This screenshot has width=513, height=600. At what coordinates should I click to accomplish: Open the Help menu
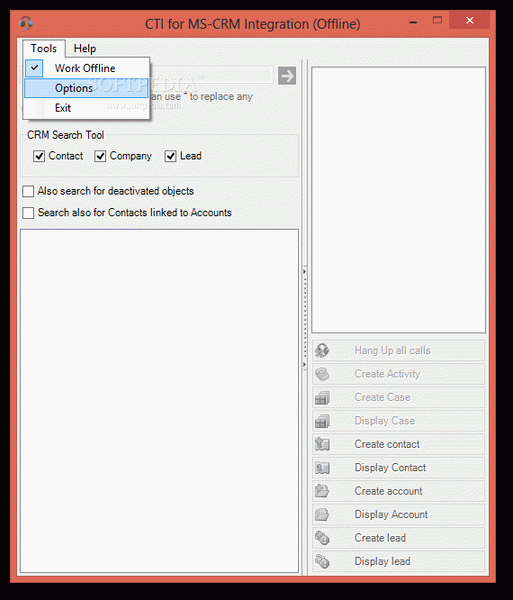pos(85,49)
